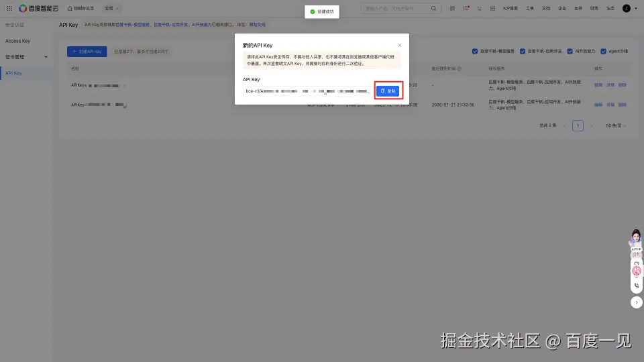Go to 控制台总览 home link
644x362 pixels.
pos(81,8)
